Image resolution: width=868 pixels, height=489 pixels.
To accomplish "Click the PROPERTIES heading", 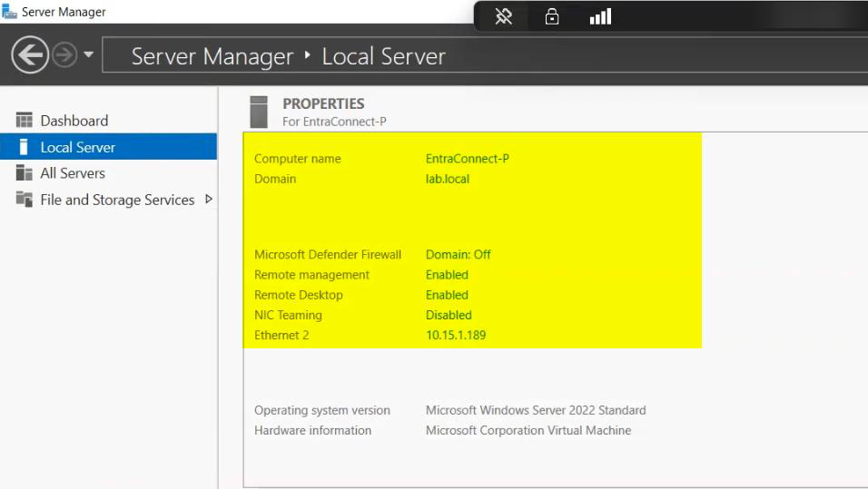I will (x=323, y=103).
